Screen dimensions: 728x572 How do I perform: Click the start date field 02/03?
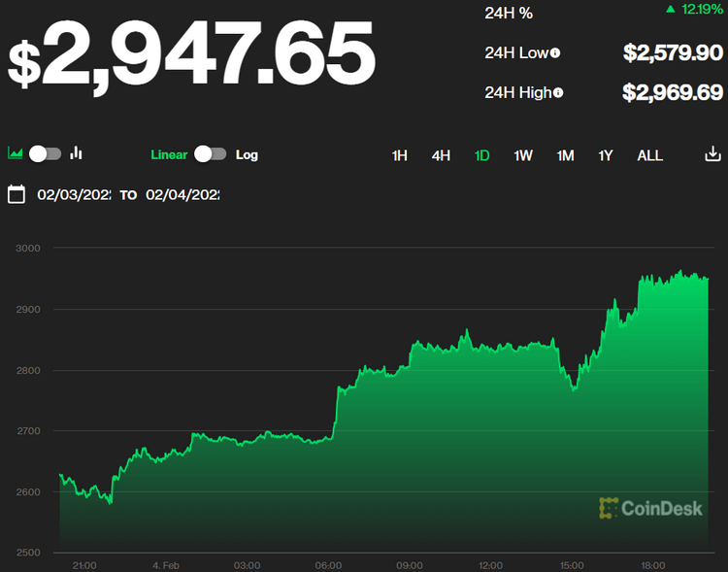[74, 194]
